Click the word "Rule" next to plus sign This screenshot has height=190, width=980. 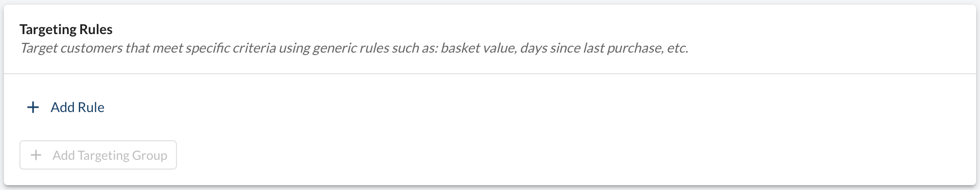[92, 107]
